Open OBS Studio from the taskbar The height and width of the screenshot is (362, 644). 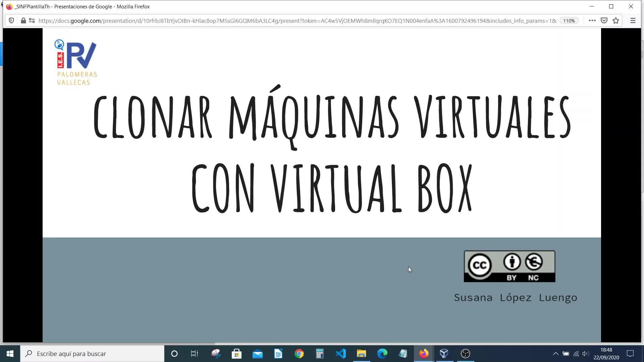click(465, 354)
